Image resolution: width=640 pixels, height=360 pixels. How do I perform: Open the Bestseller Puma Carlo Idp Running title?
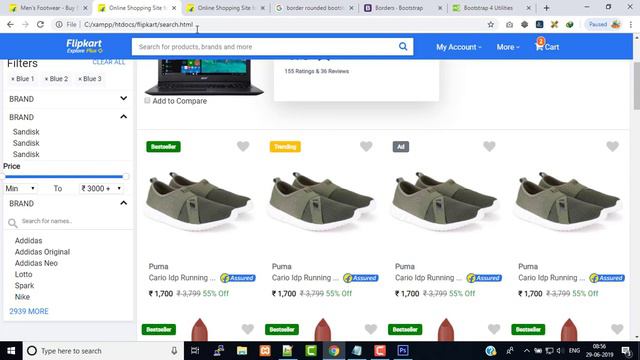point(182,278)
